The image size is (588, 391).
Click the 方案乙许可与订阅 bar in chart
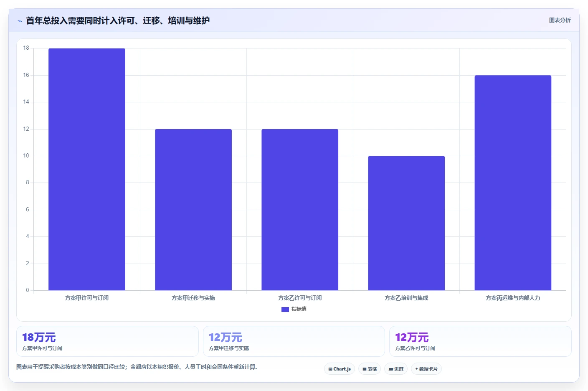click(300, 210)
